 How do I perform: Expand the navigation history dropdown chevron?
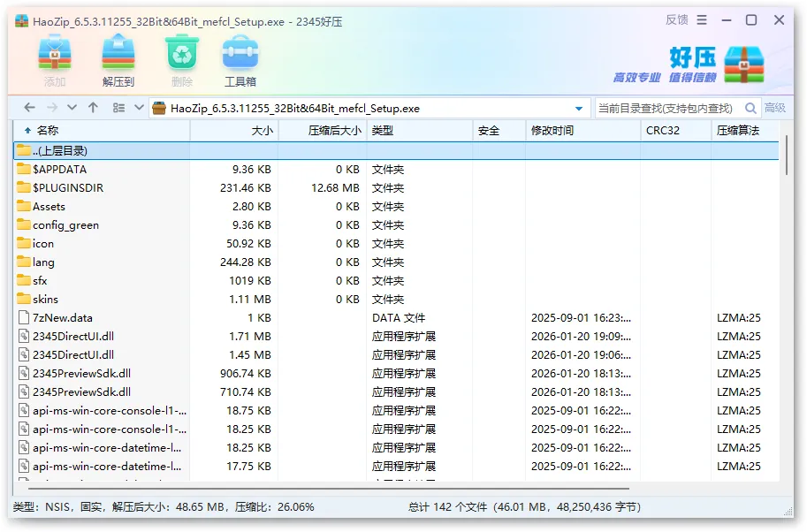coord(72,106)
